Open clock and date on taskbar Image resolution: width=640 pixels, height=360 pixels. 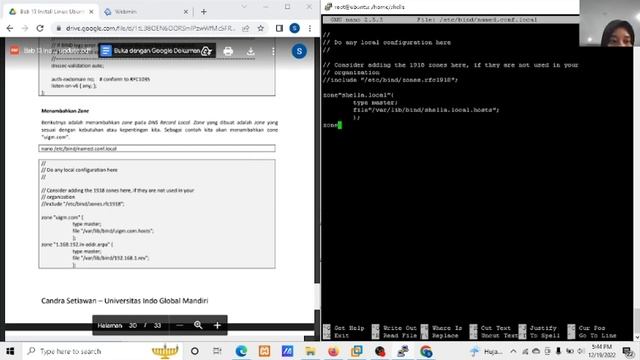pos(602,351)
